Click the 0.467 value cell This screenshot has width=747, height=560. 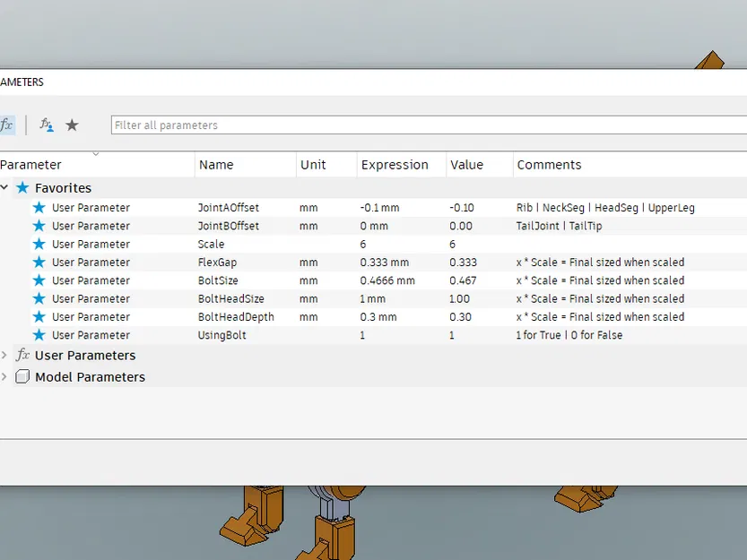point(463,280)
